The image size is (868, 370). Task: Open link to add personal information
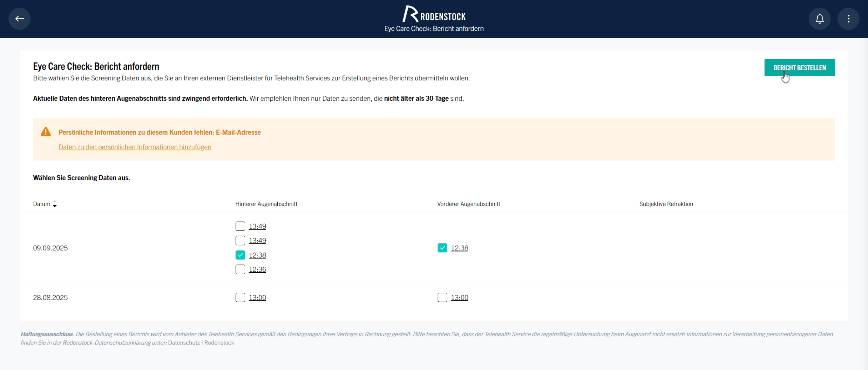click(135, 147)
